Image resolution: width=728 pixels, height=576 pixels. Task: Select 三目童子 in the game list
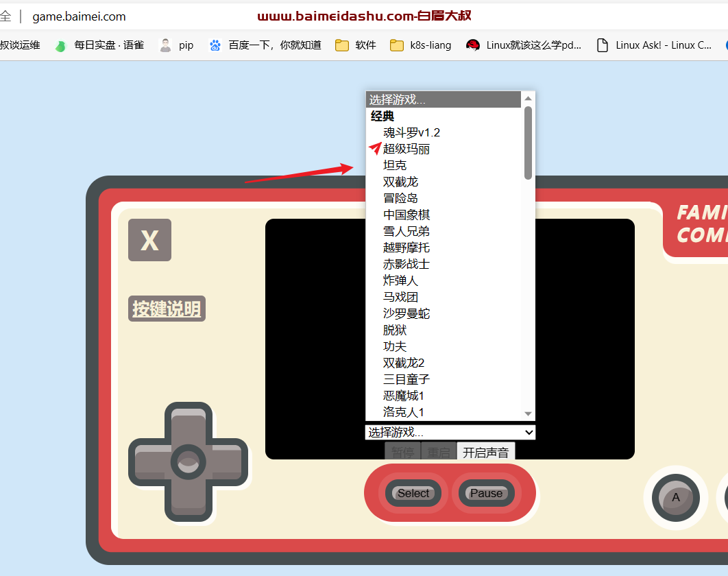coord(444,379)
